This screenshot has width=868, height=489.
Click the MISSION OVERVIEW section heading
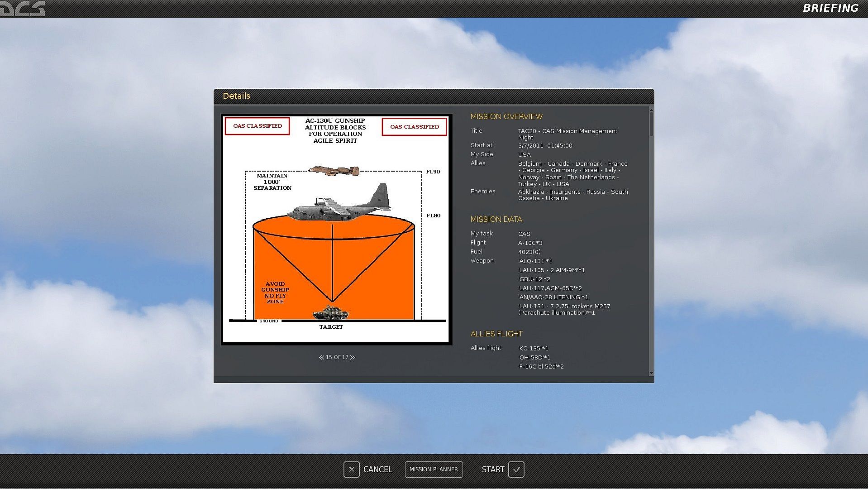point(506,117)
